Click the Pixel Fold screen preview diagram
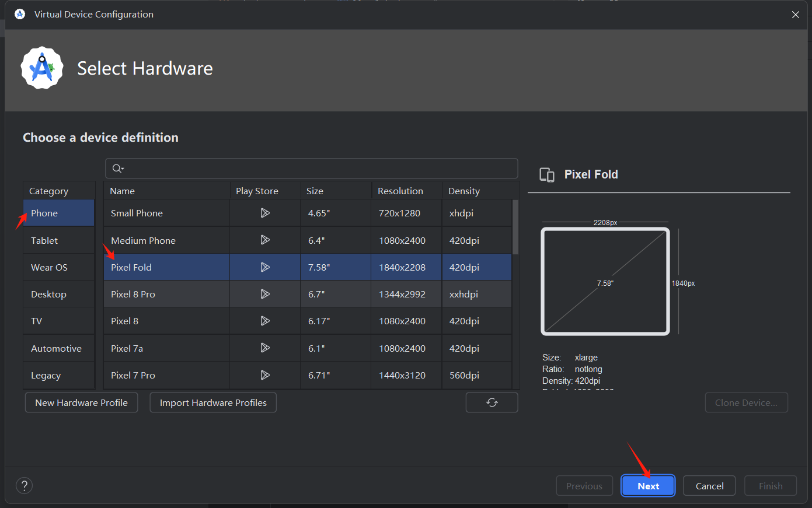The height and width of the screenshot is (508, 812). [605, 281]
